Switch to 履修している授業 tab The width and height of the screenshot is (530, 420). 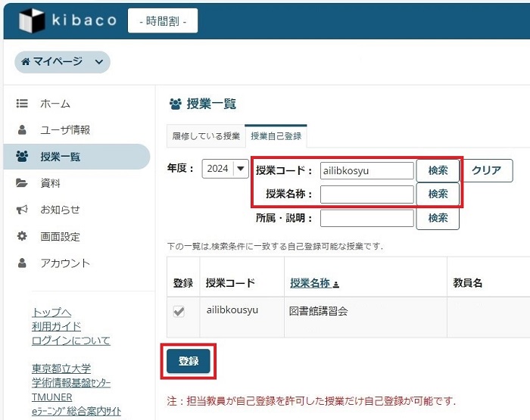point(206,136)
